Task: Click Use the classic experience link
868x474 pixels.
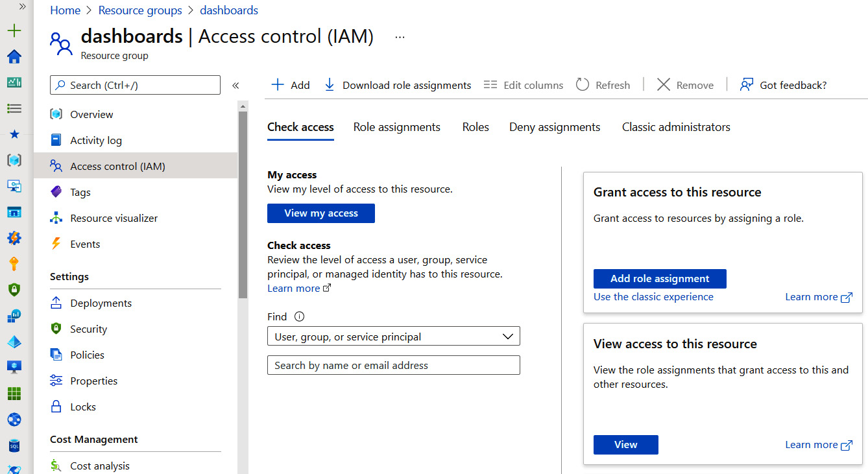Action: point(653,297)
